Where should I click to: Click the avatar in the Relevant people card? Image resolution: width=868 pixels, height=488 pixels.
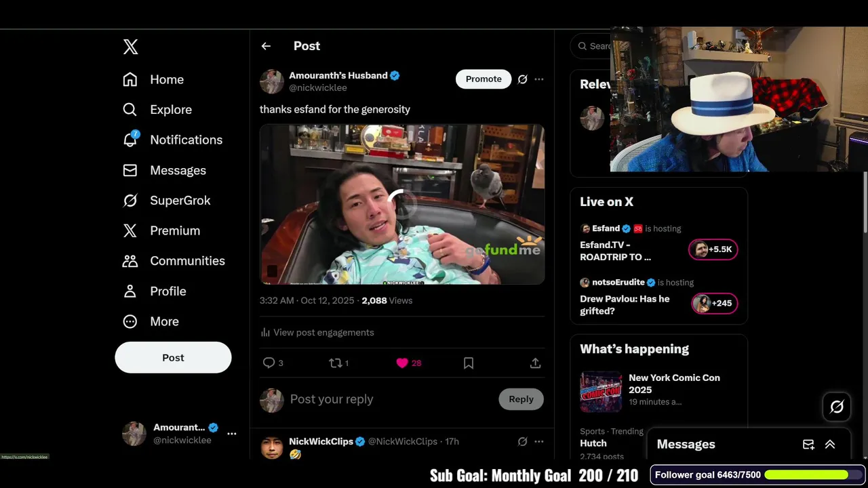click(x=592, y=119)
